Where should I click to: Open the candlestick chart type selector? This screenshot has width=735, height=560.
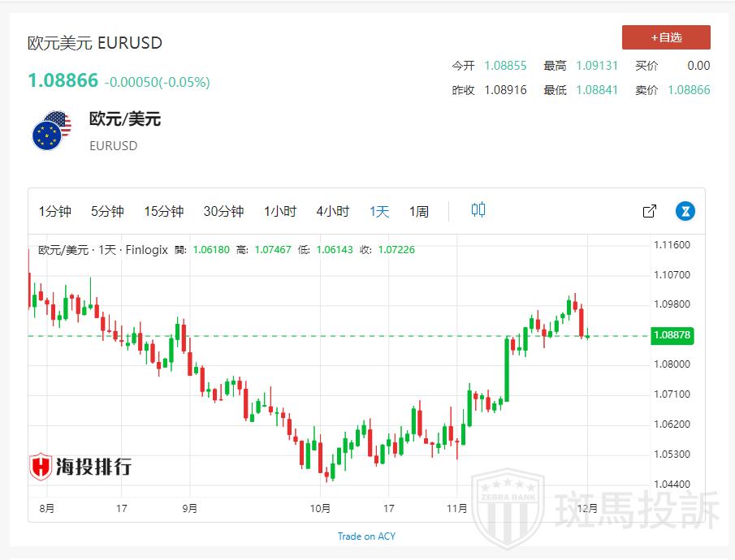tap(478, 210)
